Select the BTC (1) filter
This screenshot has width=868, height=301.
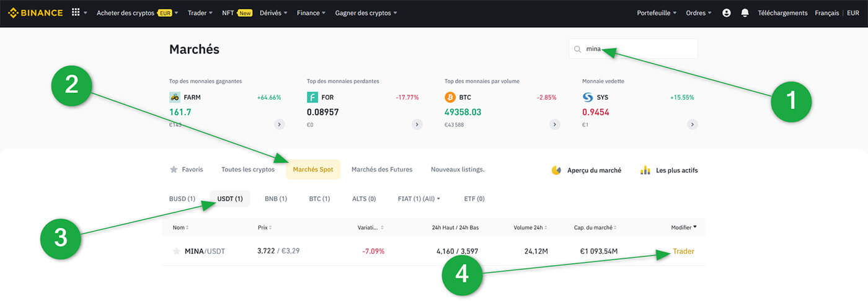pyautogui.click(x=319, y=199)
